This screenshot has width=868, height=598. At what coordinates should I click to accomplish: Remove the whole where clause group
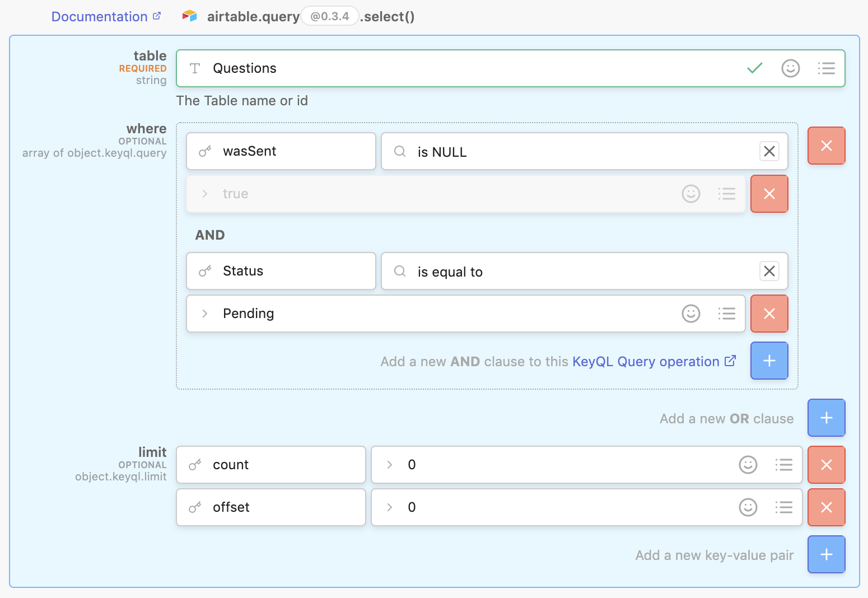click(826, 146)
